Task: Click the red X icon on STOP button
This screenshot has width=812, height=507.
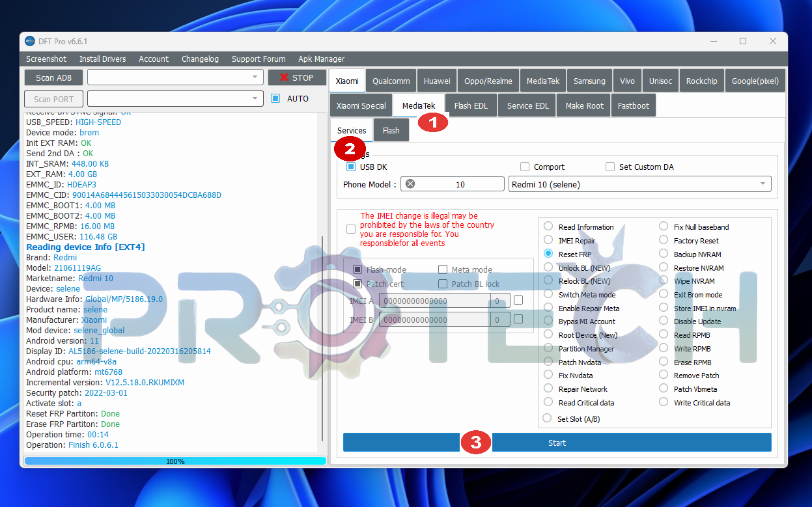Action: tap(284, 77)
